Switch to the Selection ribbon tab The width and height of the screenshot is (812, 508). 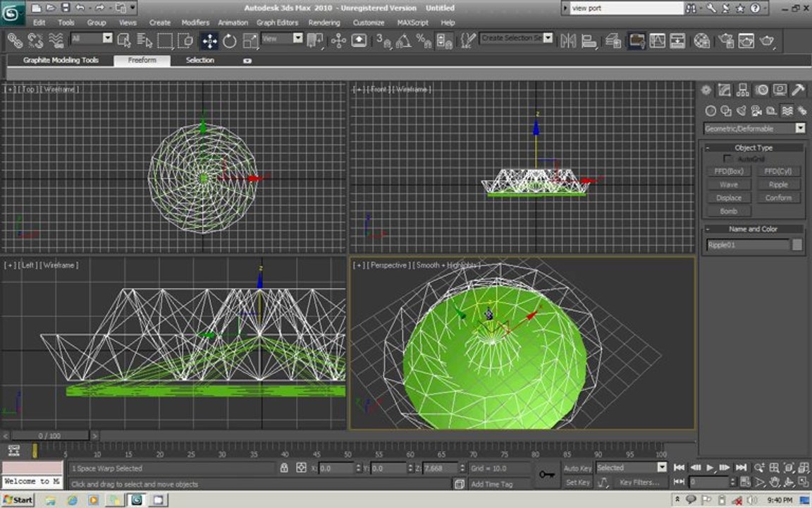tap(200, 60)
